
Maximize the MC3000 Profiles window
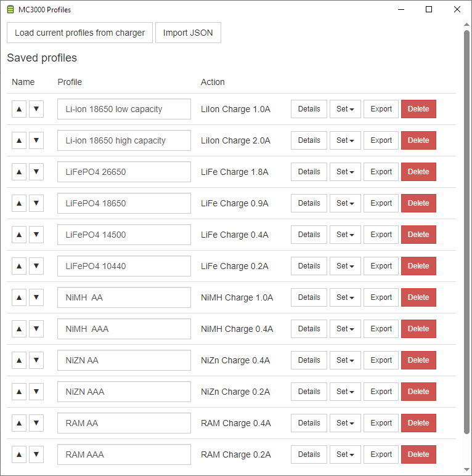click(x=429, y=9)
